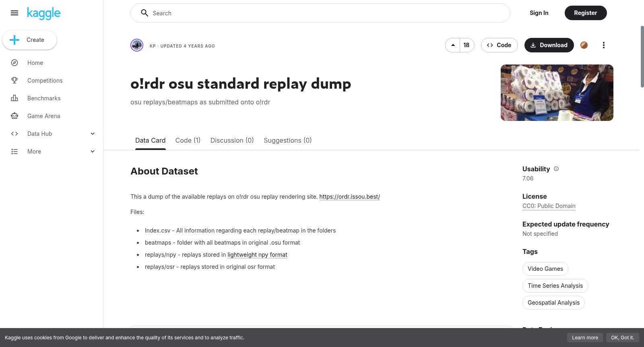Expand the More section chevron

click(93, 152)
